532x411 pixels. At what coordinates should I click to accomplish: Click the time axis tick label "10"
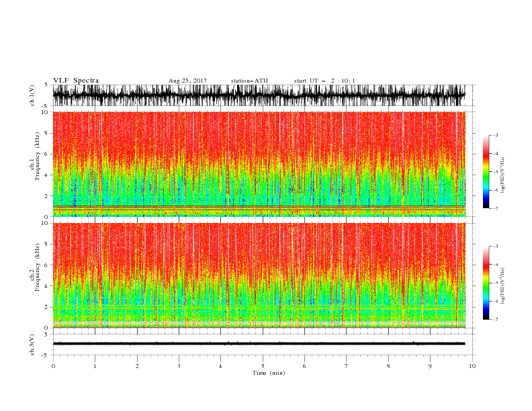472,366
